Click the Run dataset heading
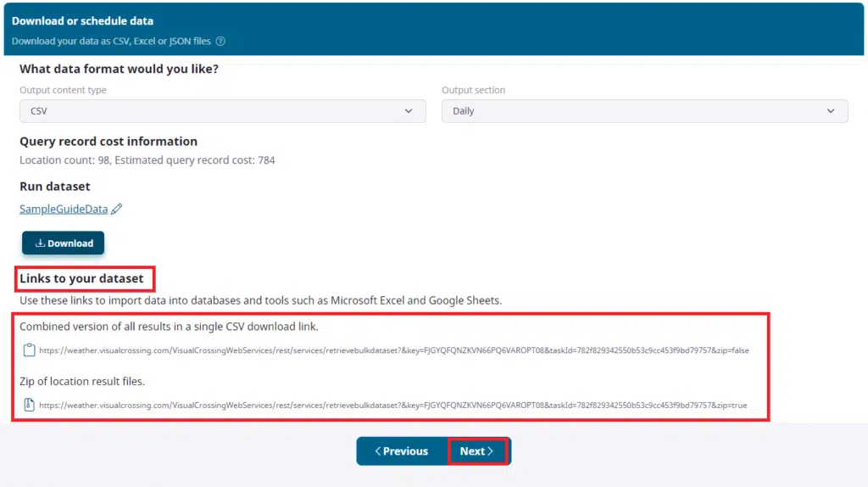 [55, 186]
